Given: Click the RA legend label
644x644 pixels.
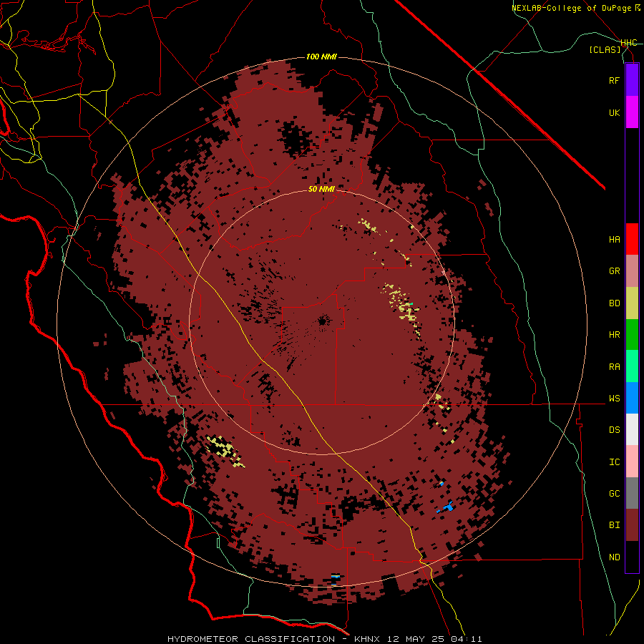Looking at the screenshot, I should click(x=614, y=367).
